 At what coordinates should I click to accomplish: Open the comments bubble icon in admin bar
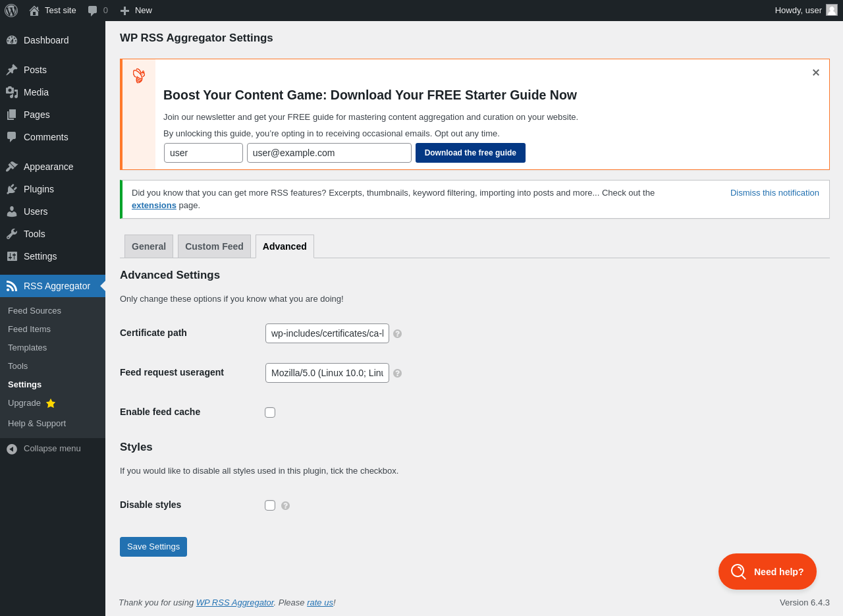93,11
